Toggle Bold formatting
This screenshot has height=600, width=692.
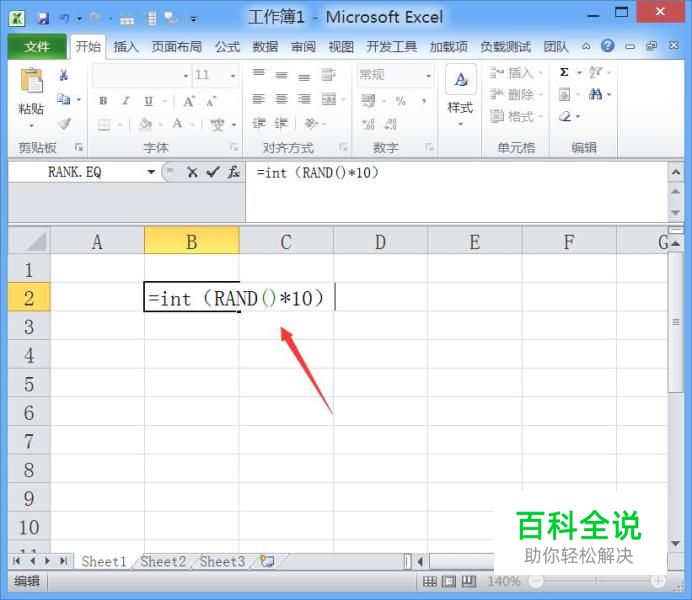pyautogui.click(x=103, y=101)
